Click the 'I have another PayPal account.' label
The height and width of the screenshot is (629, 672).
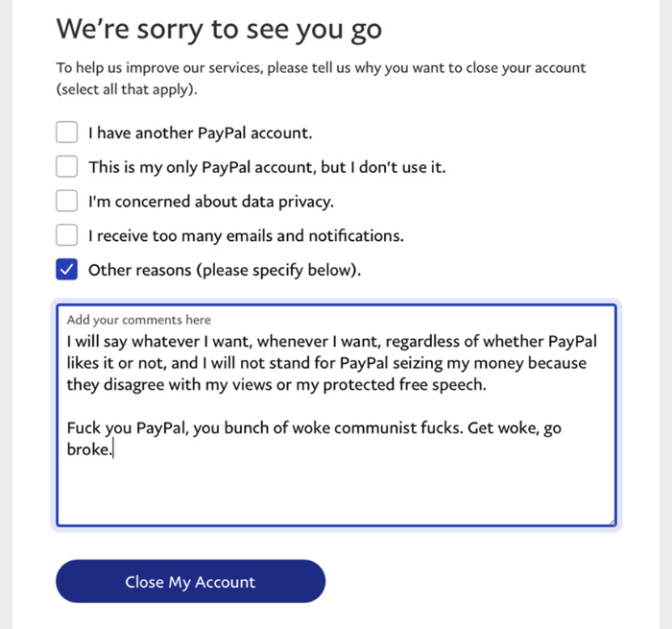point(200,133)
